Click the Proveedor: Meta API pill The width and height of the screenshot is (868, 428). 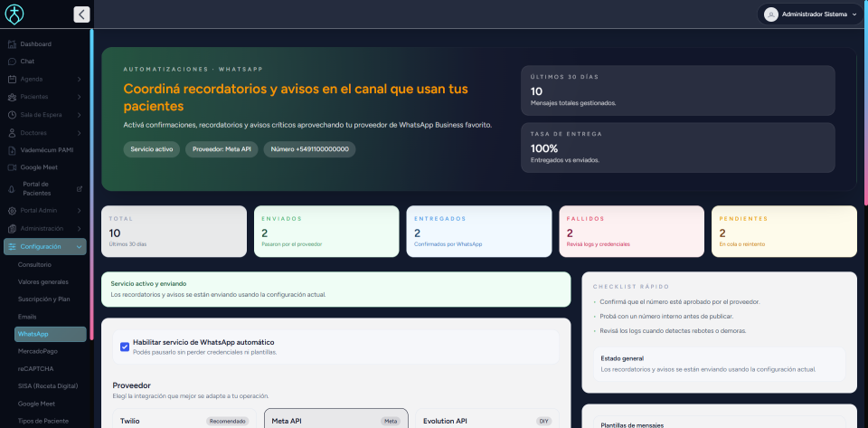pyautogui.click(x=222, y=149)
